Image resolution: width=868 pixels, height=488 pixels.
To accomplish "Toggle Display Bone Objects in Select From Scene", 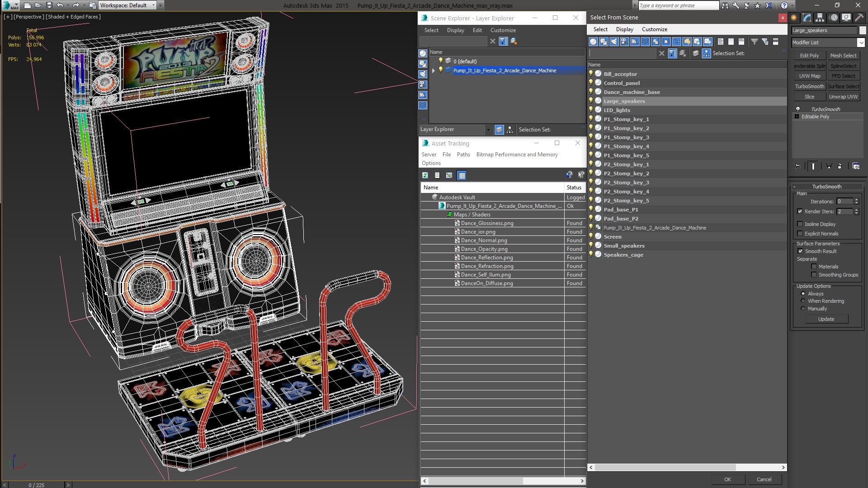I will [x=676, y=42].
